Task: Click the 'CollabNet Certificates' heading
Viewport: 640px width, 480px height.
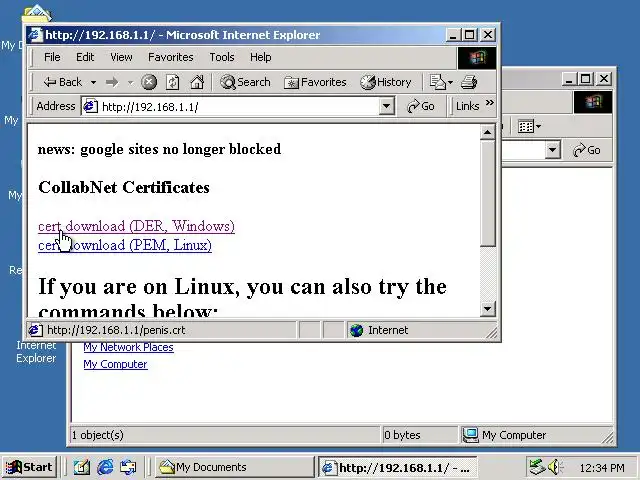Action: 124,187
